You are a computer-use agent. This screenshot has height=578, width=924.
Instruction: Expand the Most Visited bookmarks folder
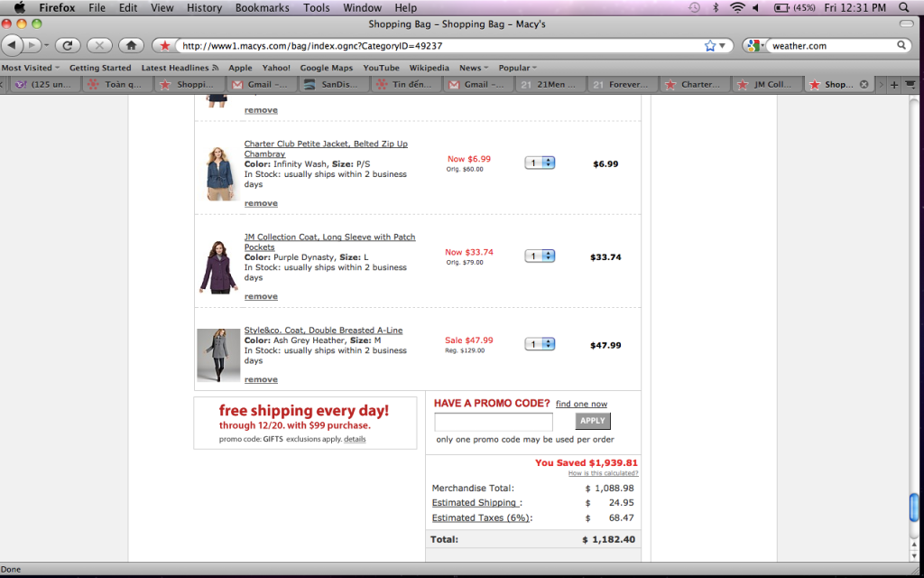[x=30, y=68]
